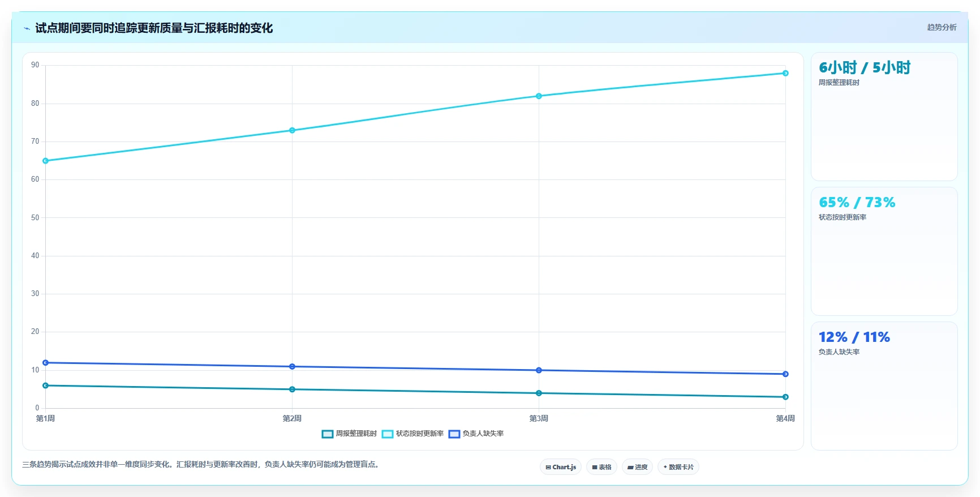
Task: Click the 状态按时更新率 data point at 第4周
Action: tap(785, 73)
